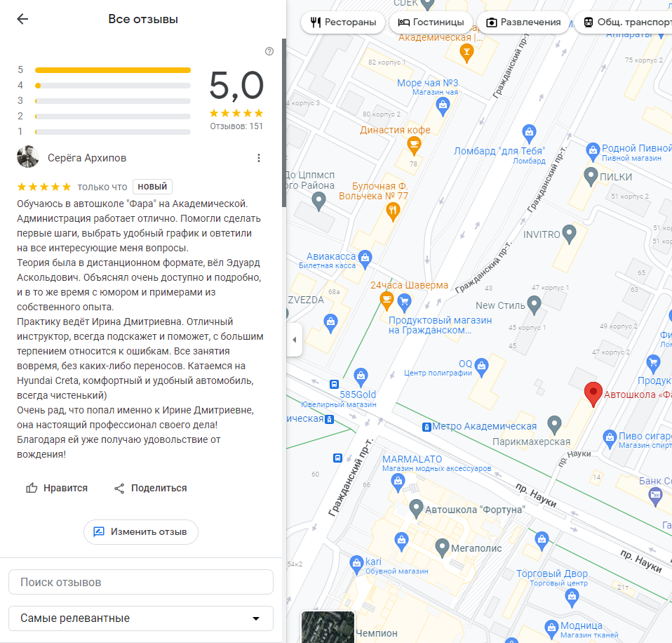Filter map by Рестораны
Screen dimensions: 672x643
343,22
